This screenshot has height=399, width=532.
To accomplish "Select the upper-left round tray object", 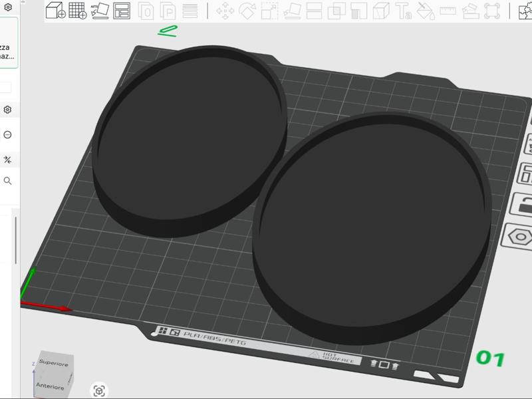I will click(190, 141).
